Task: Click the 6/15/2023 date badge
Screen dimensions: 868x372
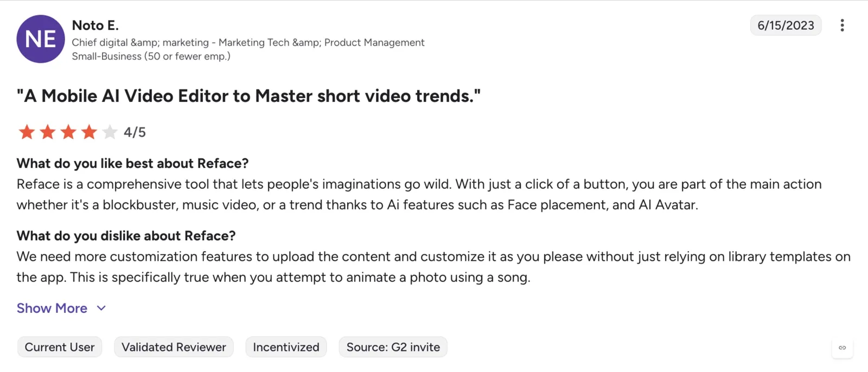Action: click(786, 25)
